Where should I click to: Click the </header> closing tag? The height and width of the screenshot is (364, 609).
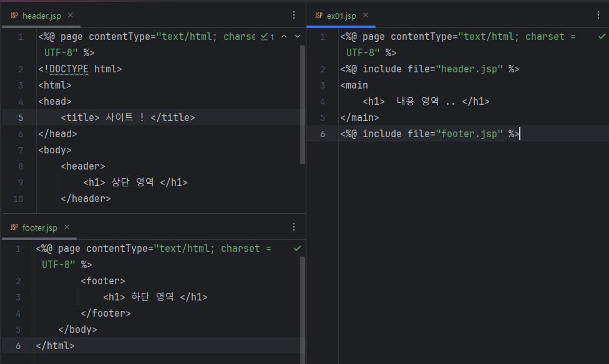coord(86,199)
